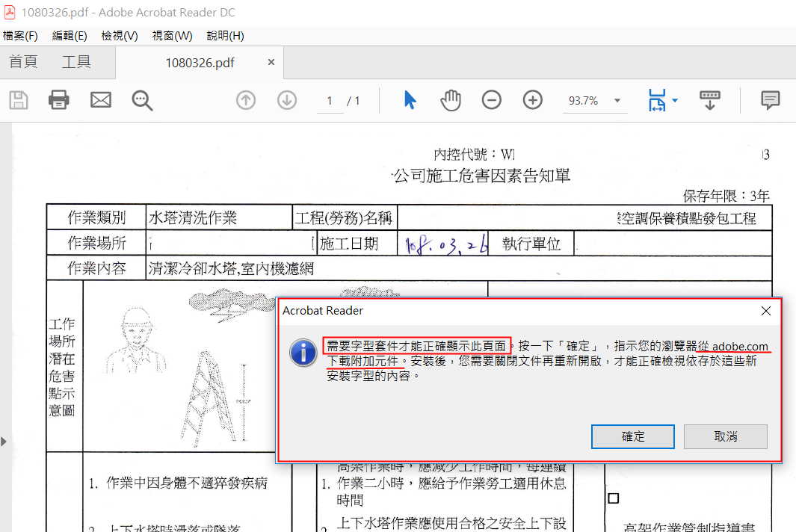Click the Adobe PDF icon in title bar
The width and height of the screenshot is (796, 532).
9,12
